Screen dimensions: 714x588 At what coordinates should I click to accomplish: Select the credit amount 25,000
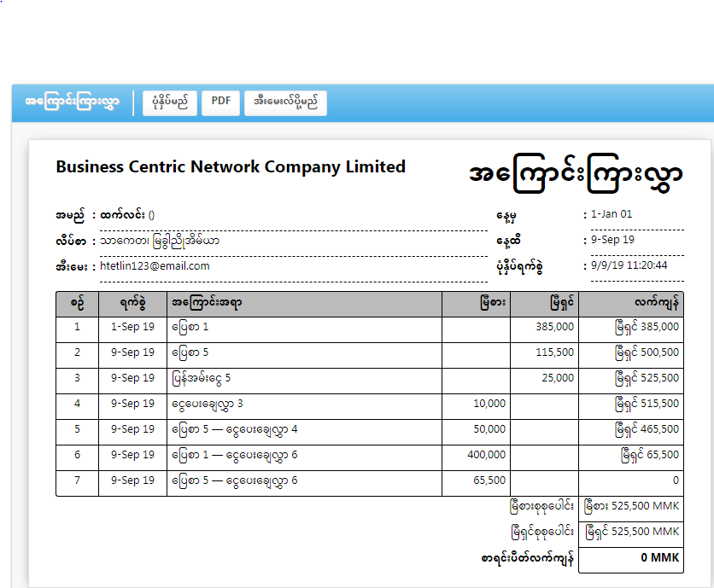(558, 378)
